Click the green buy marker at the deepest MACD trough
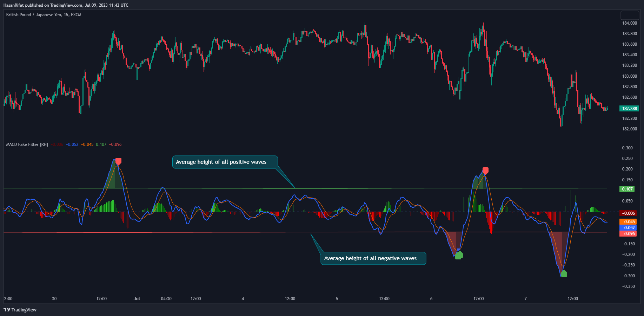Screen dimensions: 644x316 coord(564,273)
